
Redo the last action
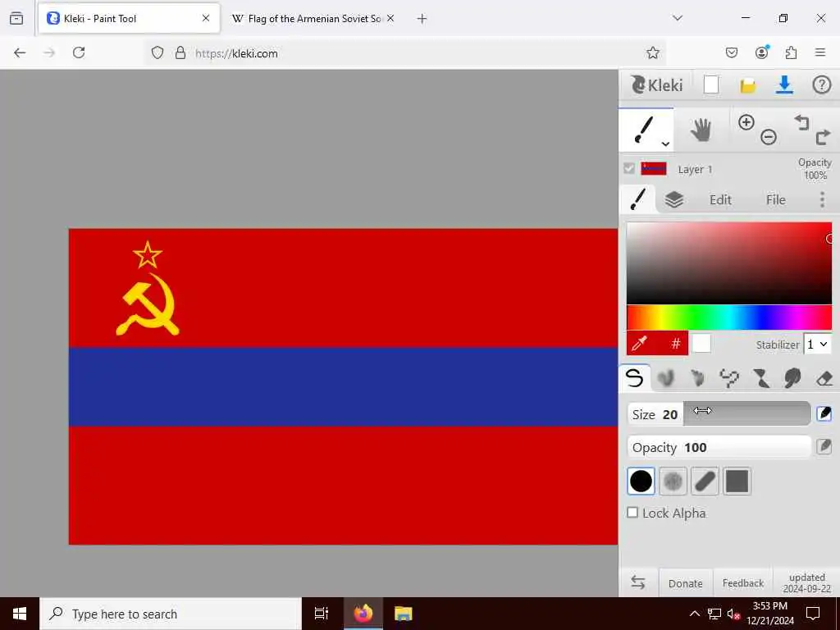click(x=823, y=137)
